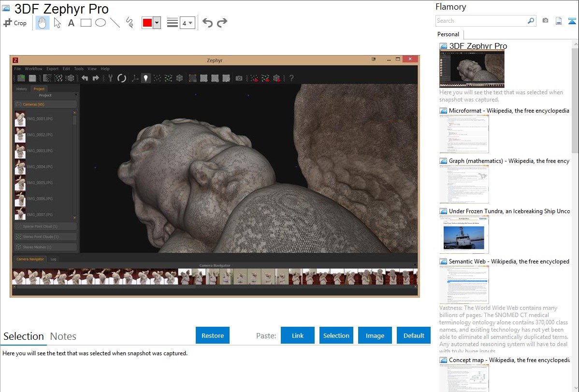
Task: Click the back arrow icon in Zephyr toolbar
Action: click(85, 78)
